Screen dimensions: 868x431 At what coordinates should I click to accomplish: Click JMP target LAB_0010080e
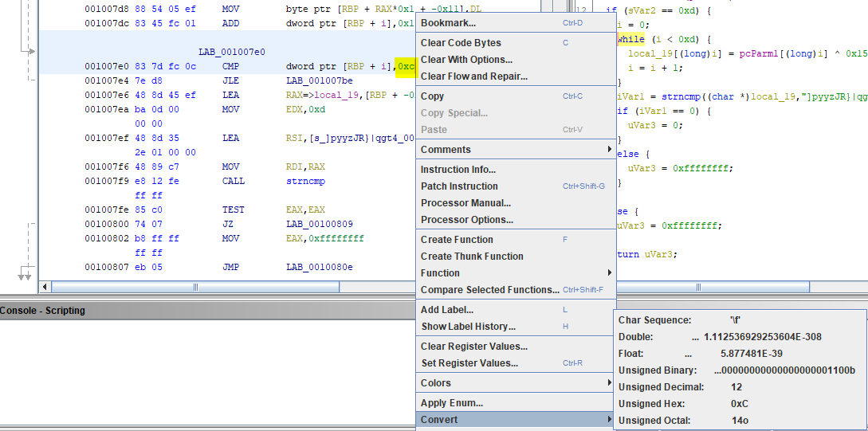pos(320,267)
